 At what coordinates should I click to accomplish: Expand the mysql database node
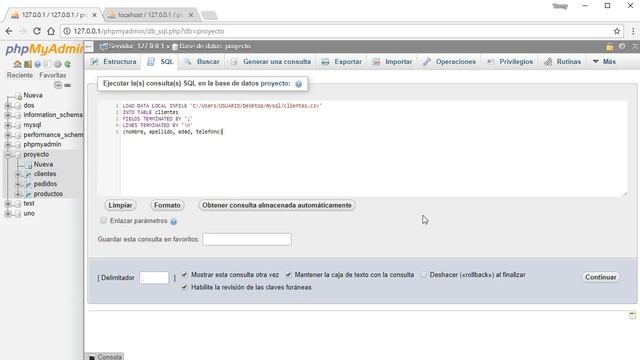tap(8, 125)
